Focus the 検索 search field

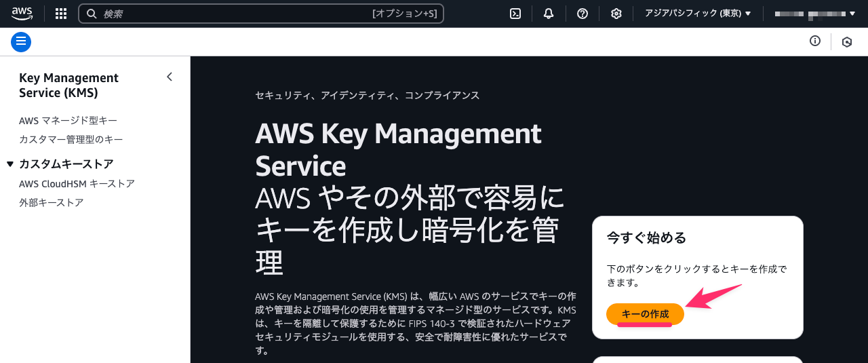tap(261, 14)
